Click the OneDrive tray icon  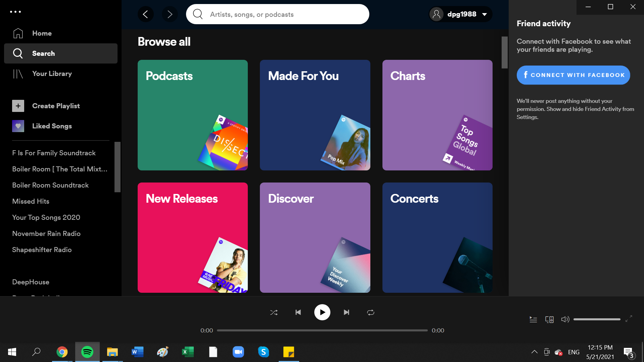(558, 352)
